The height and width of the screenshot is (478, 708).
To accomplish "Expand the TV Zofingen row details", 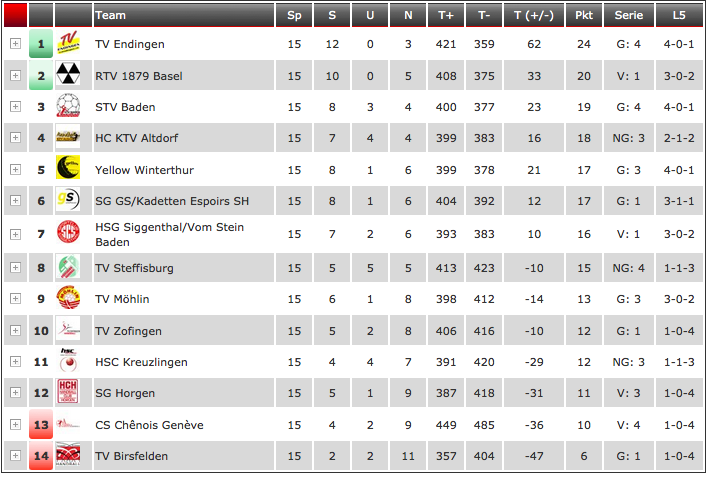I will point(15,330).
